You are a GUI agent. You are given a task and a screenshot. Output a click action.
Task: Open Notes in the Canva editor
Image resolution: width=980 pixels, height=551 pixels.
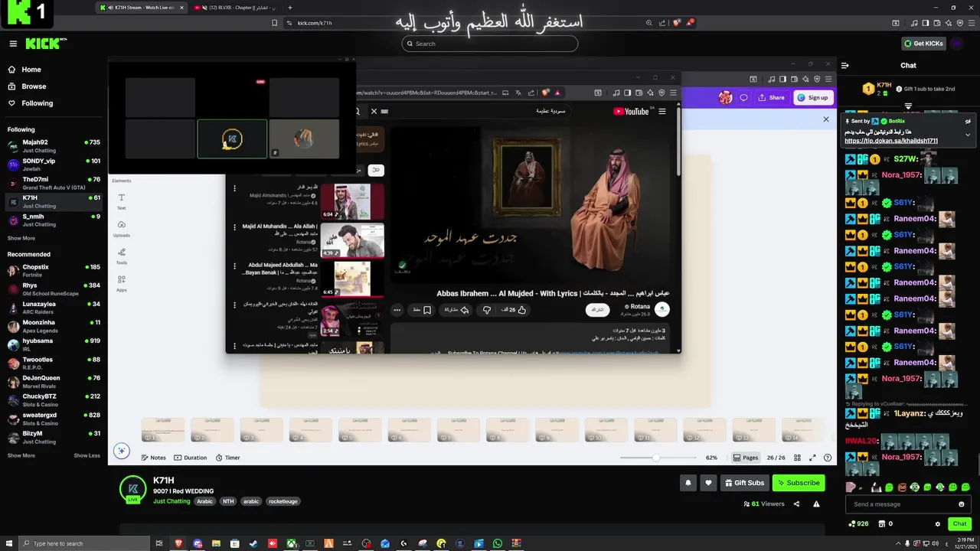coord(153,458)
